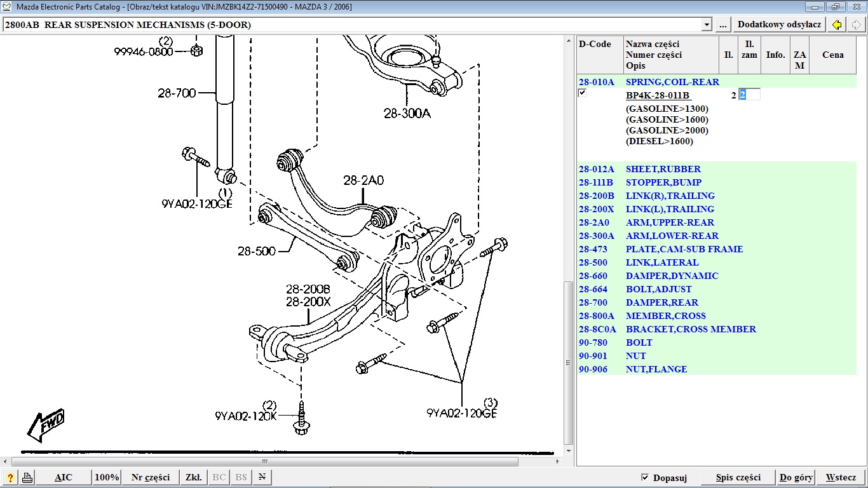Open Spis części parts list
This screenshot has width=868, height=488.
[738, 478]
